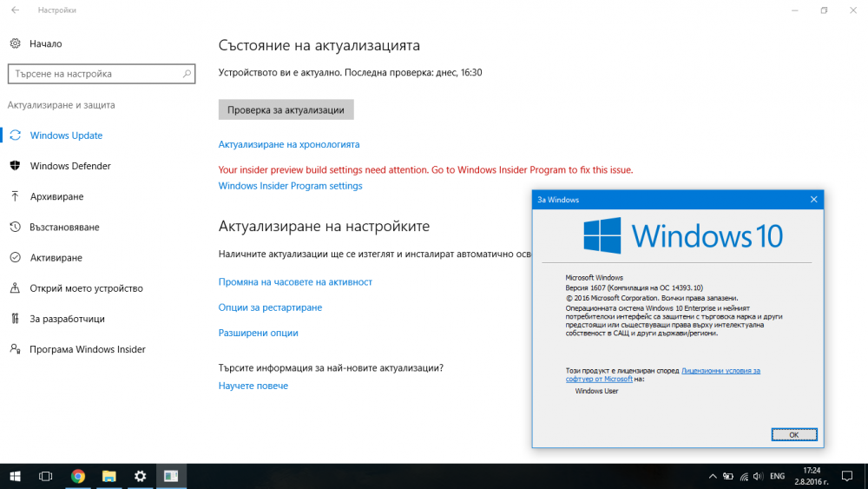868x489 pixels.
Task: Click the Активиране checkmark icon
Action: click(x=16, y=257)
